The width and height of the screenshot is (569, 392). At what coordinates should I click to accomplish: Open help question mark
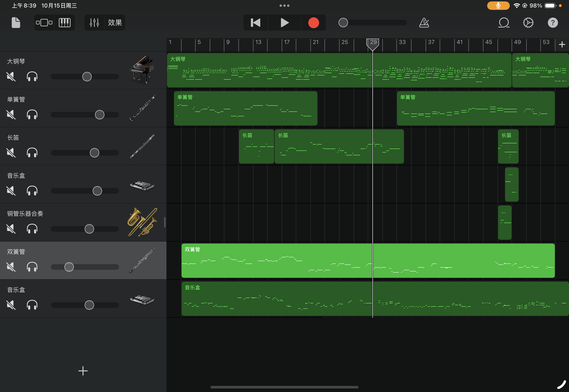click(x=553, y=23)
